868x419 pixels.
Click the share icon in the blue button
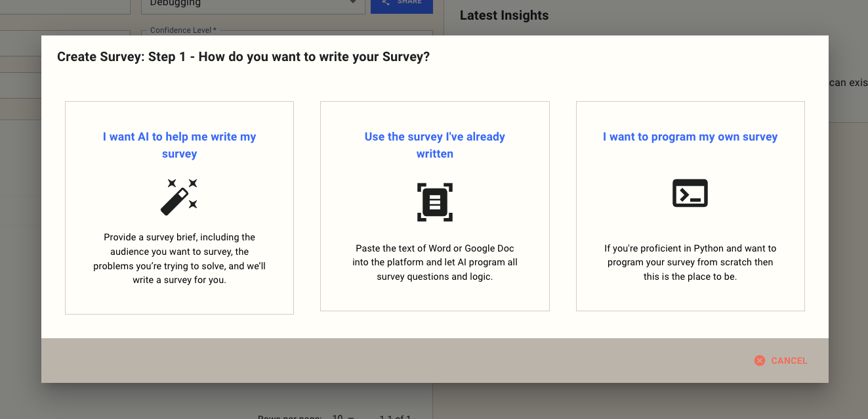click(x=386, y=3)
